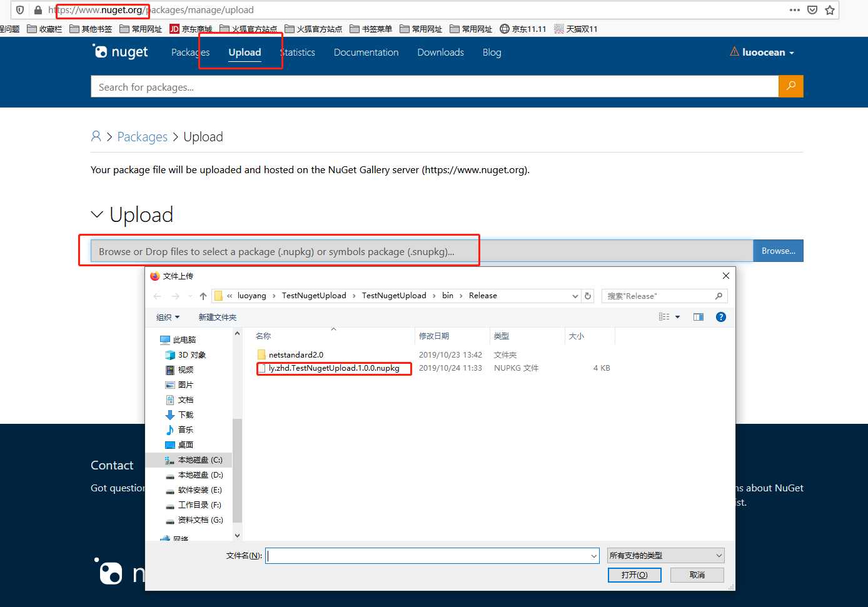Open the Packages nav tab
Image resolution: width=868 pixels, height=607 pixels.
190,52
